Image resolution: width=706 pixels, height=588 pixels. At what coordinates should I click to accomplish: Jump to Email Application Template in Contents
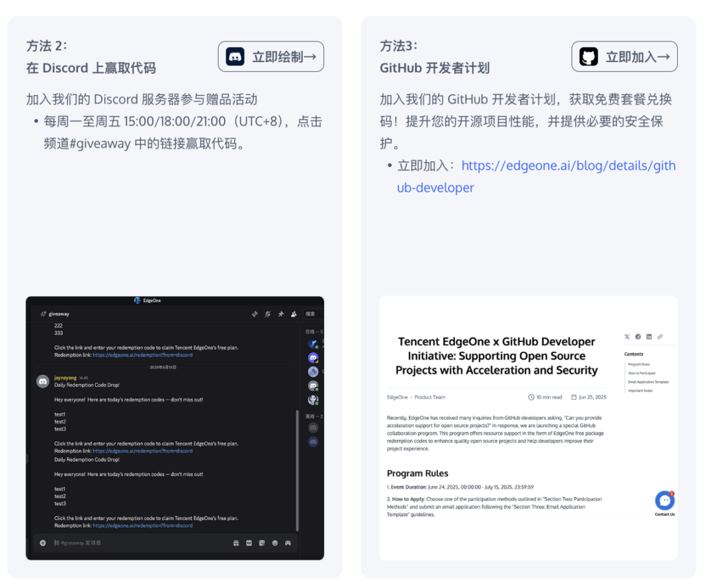point(648,382)
